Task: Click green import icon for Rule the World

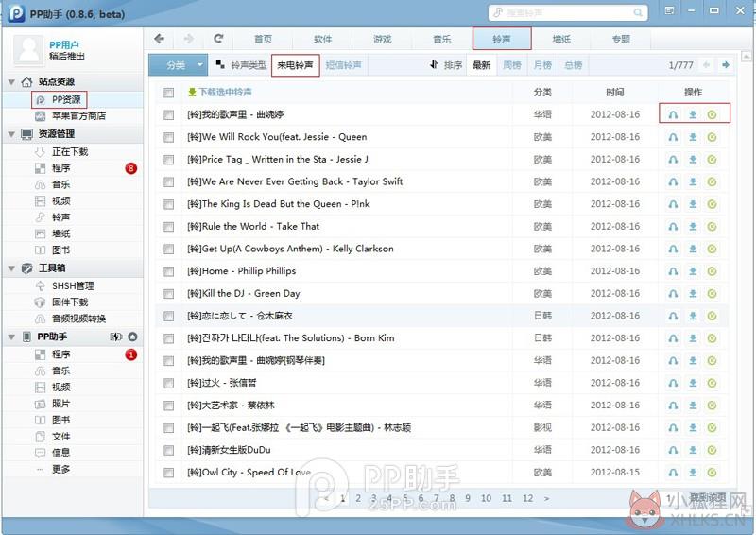Action: pos(712,227)
